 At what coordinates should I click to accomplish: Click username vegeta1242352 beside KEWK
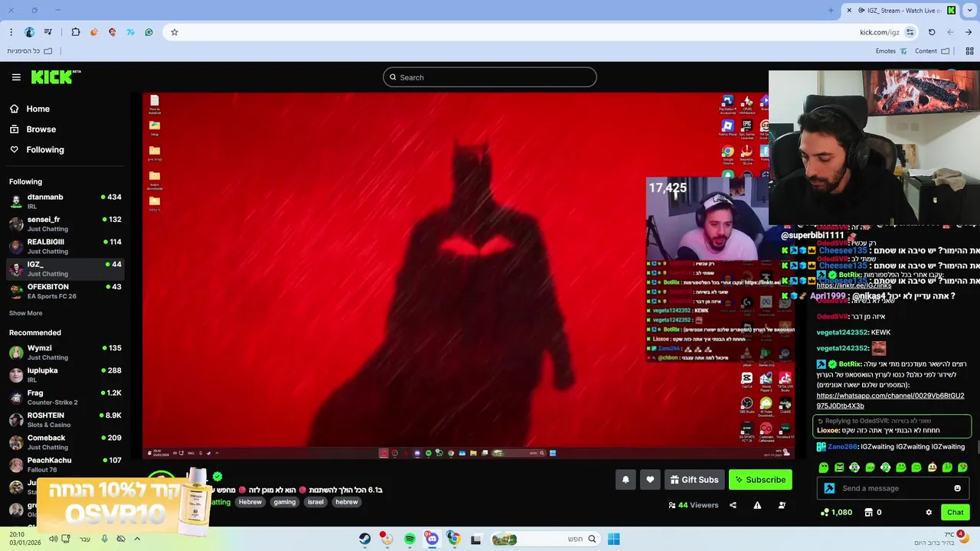(842, 333)
